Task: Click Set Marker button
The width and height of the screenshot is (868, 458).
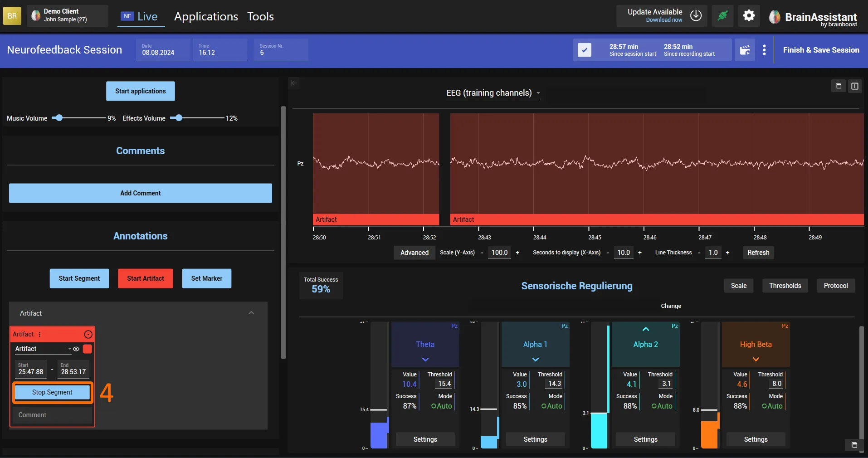Action: click(x=207, y=278)
